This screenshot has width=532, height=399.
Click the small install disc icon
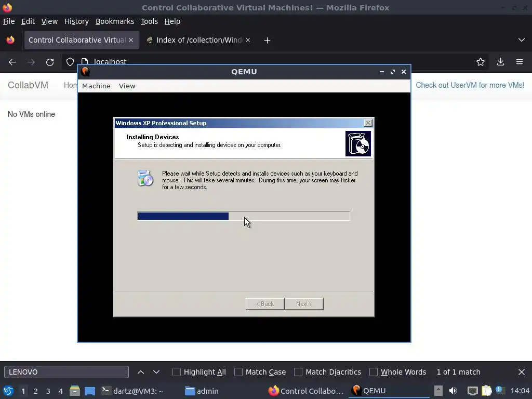pos(145,178)
